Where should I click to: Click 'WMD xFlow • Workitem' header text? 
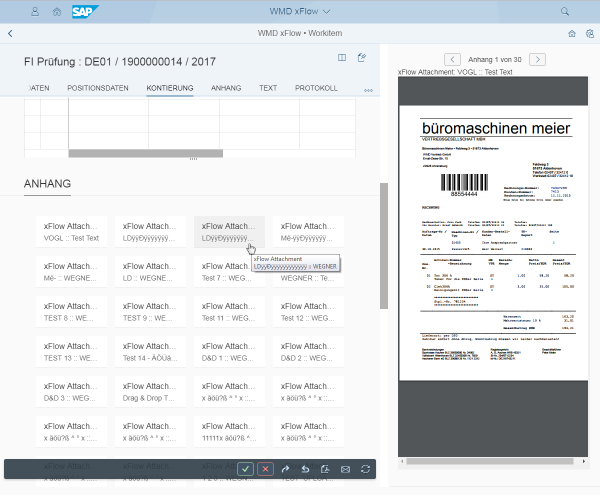click(x=300, y=33)
